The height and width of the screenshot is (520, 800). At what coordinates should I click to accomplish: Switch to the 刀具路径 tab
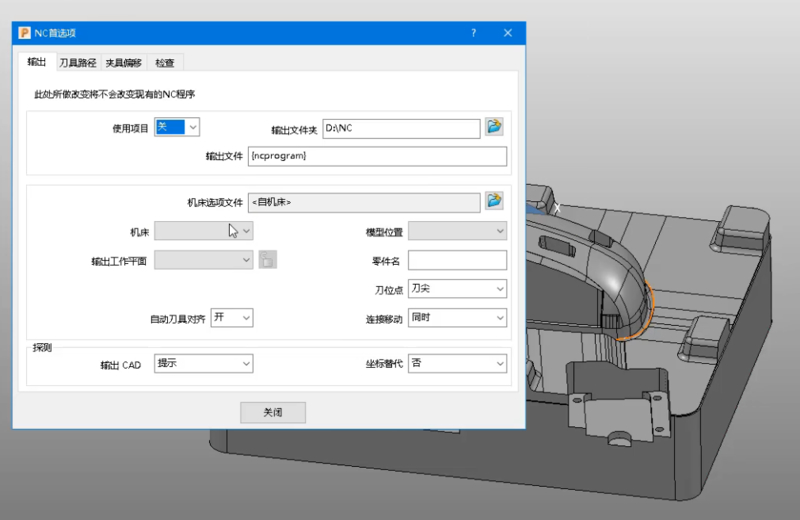(x=78, y=63)
